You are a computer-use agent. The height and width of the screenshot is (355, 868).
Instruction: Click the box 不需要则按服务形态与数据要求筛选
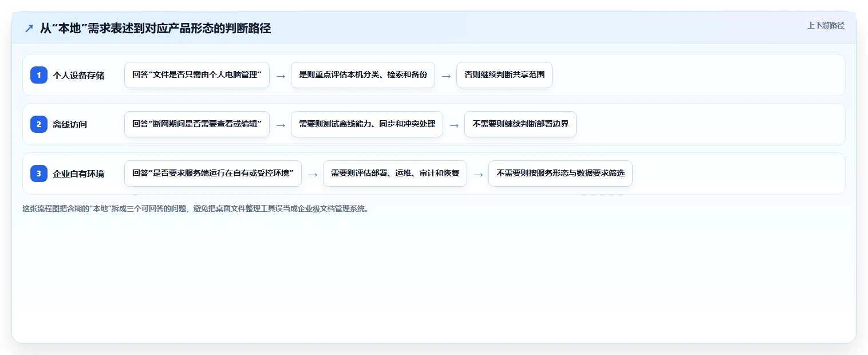pos(561,173)
